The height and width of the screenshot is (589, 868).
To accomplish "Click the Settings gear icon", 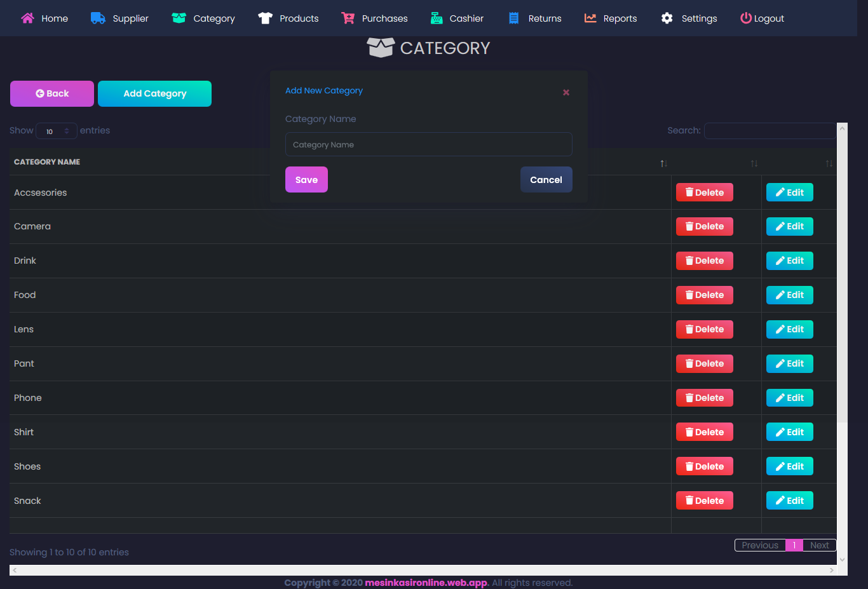I will click(667, 18).
